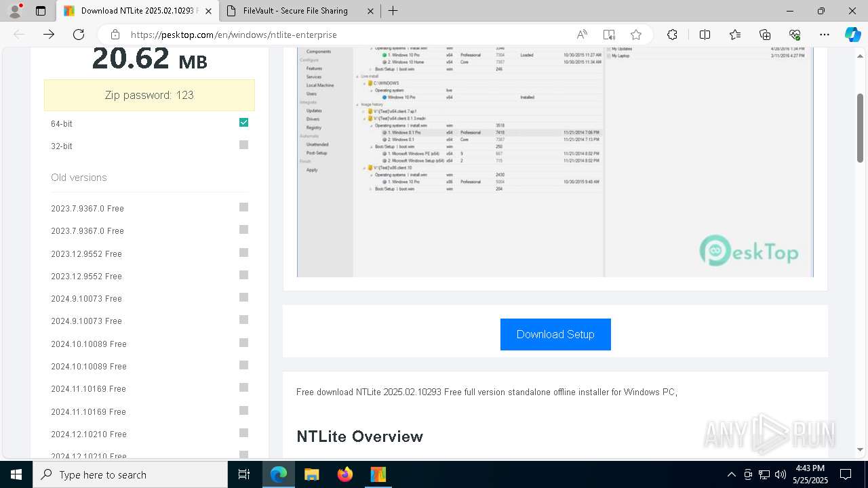Open Settings and more menu
The height and width of the screenshot is (488, 868).
tap(825, 35)
